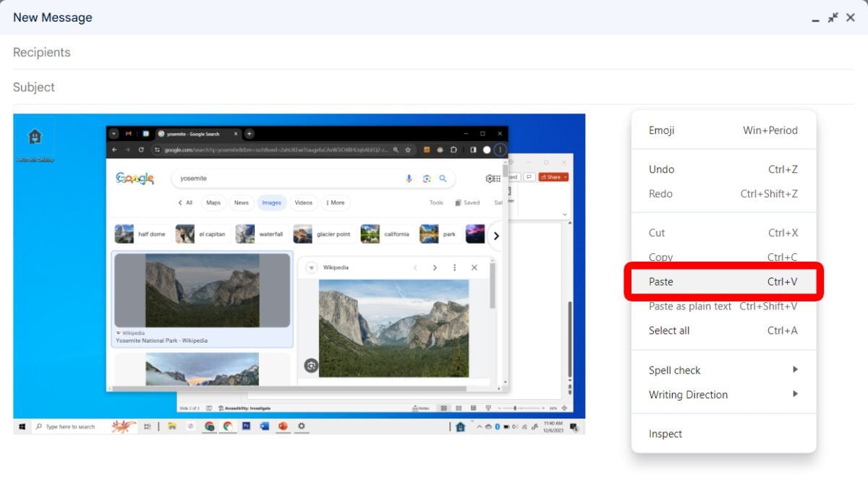Open the More search filters dropdown
Screen dimensions: 868x480
tap(334, 202)
